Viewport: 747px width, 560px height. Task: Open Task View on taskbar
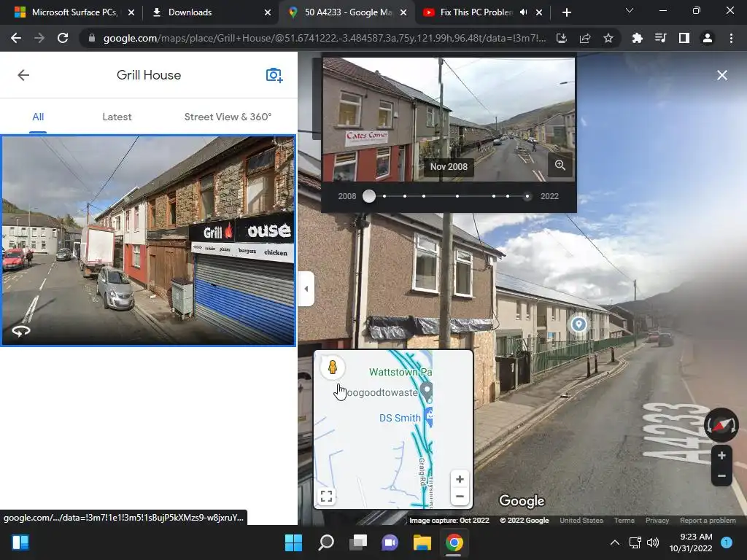(357, 542)
